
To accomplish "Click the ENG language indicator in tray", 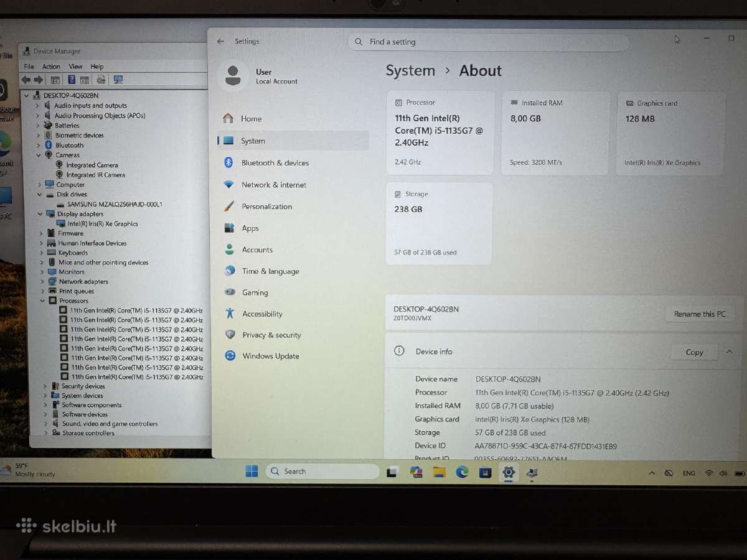I will [688, 474].
